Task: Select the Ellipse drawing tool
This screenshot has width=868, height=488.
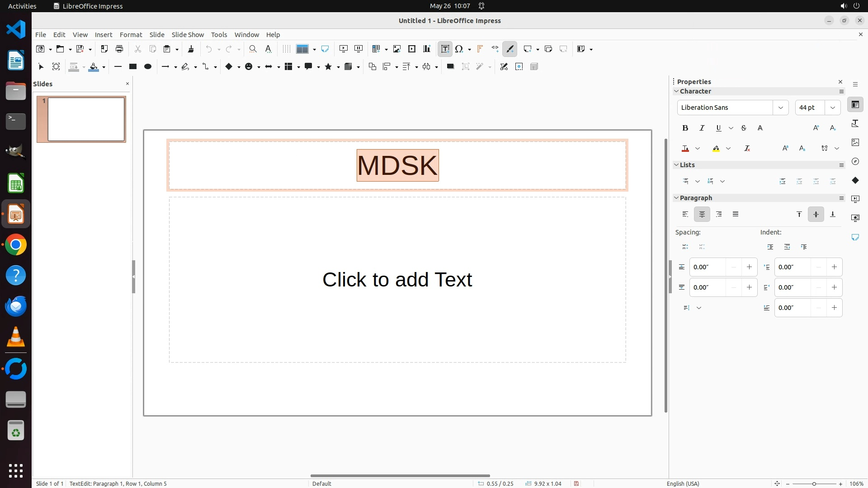Action: [x=147, y=66]
